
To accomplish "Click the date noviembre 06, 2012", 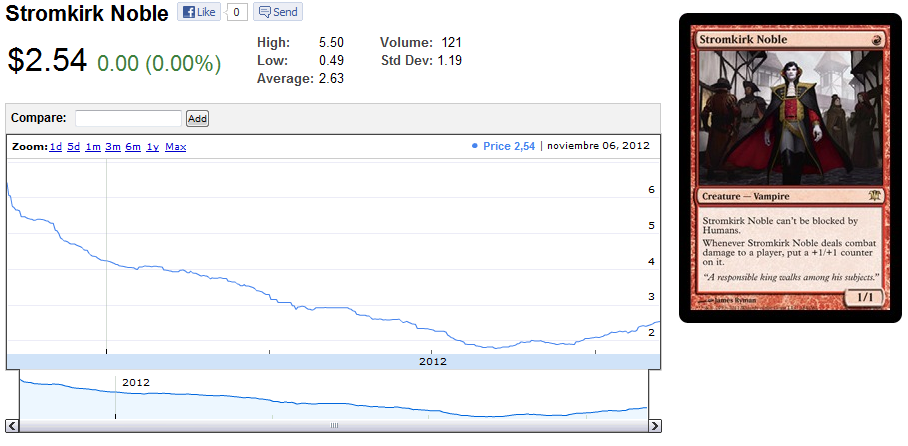I will coord(598,146).
